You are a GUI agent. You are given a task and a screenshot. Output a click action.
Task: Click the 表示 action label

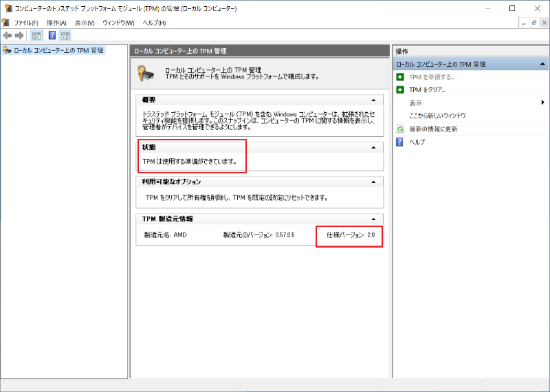[x=416, y=103]
